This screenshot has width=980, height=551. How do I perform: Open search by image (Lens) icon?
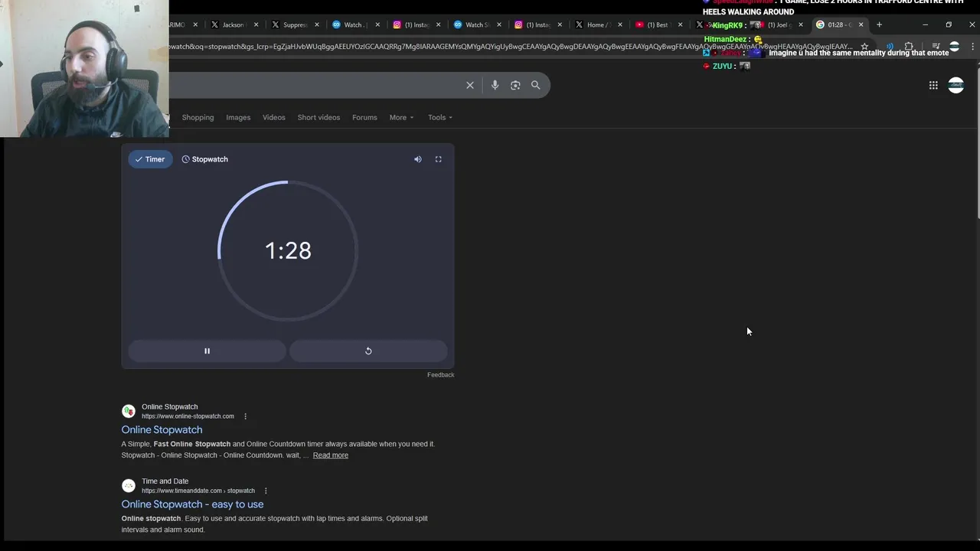[515, 85]
